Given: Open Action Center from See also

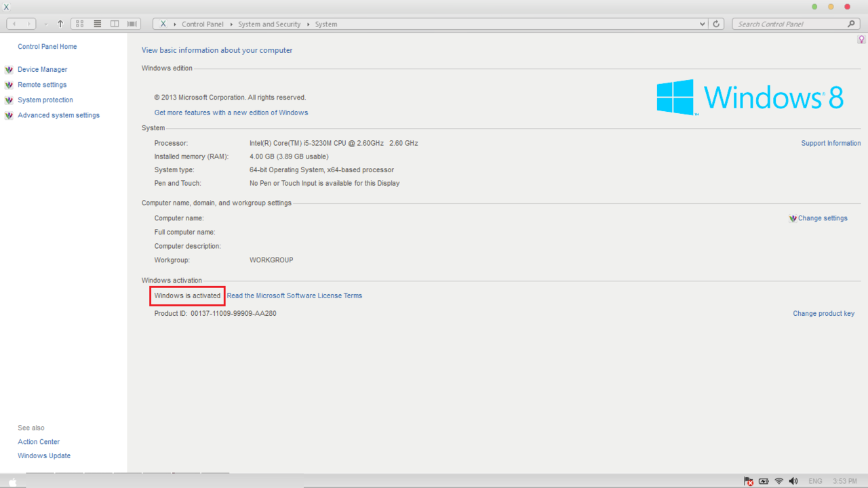Looking at the screenshot, I should coord(39,442).
